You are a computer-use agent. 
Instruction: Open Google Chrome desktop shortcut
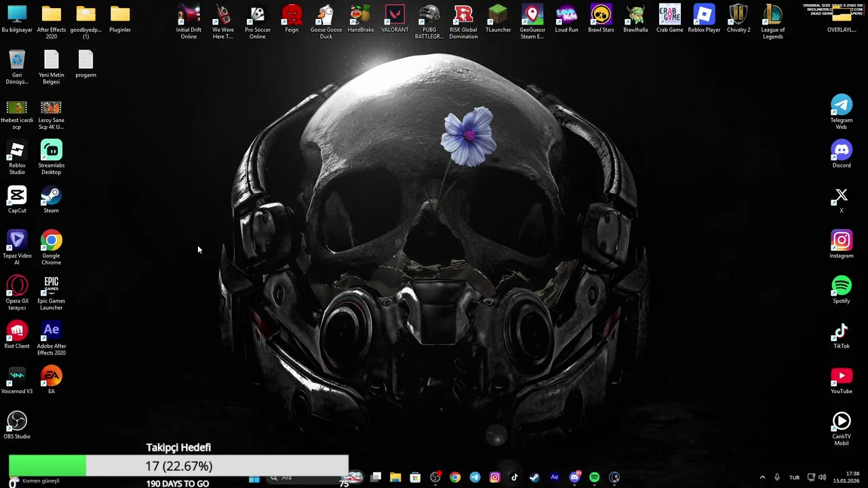coord(52,248)
